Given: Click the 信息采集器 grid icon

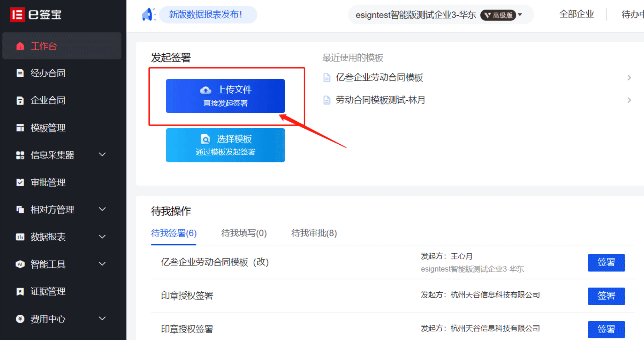Looking at the screenshot, I should pyautogui.click(x=20, y=155).
